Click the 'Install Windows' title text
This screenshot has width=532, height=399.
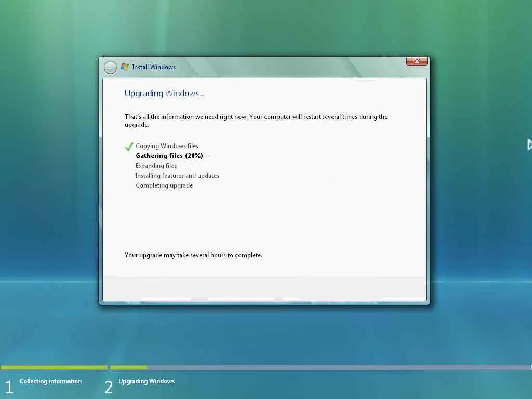click(x=154, y=67)
